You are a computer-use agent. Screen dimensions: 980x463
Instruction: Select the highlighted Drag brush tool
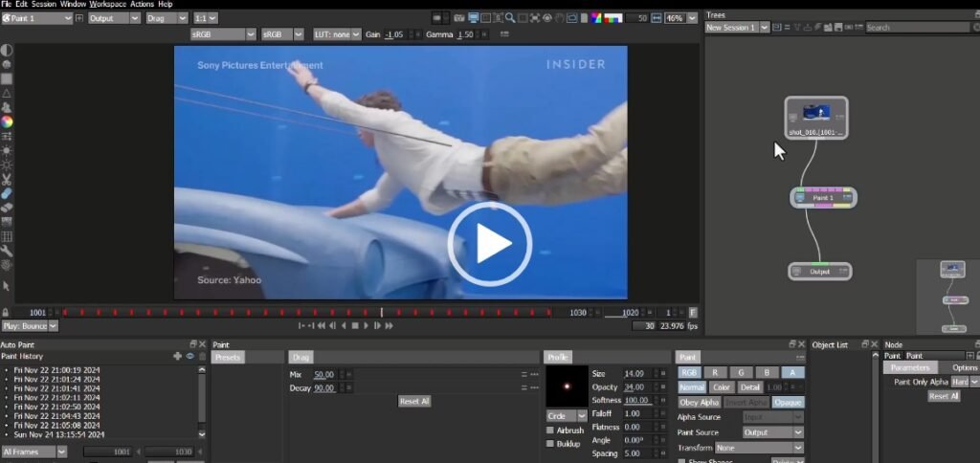[x=7, y=193]
